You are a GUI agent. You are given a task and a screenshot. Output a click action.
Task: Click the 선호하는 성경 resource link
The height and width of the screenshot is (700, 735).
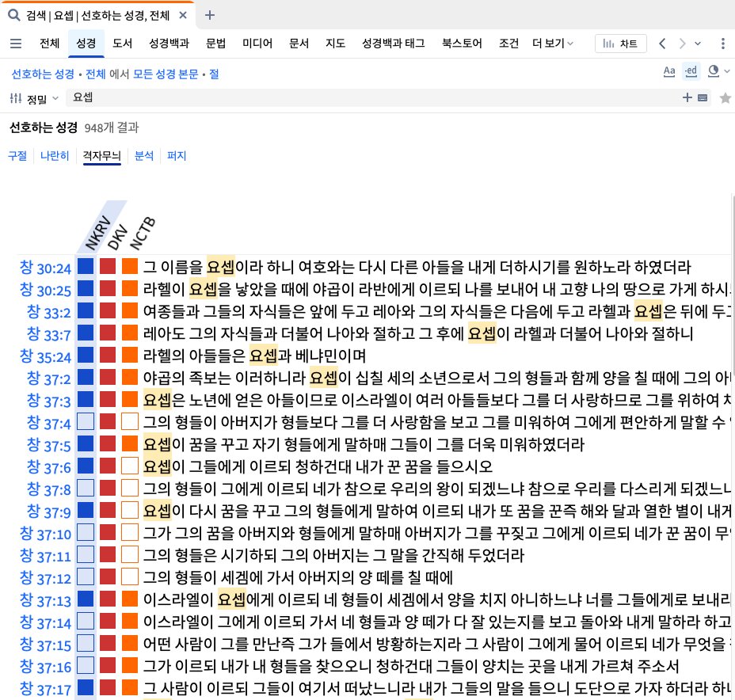[43, 74]
